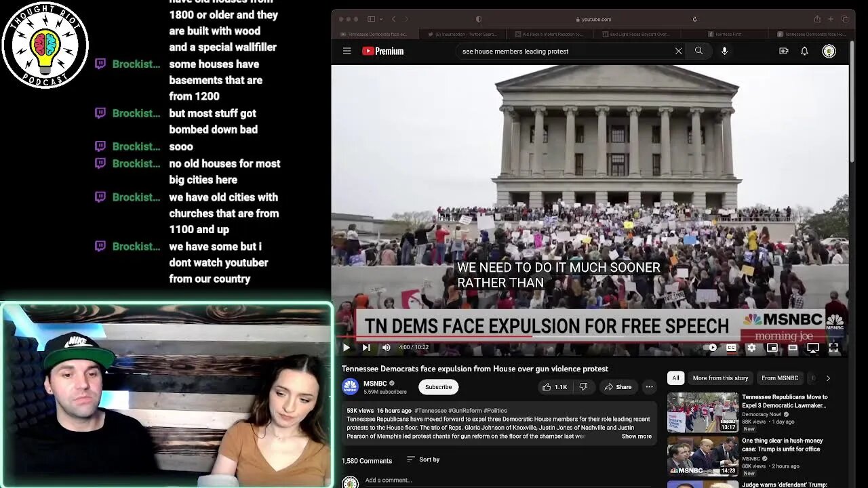The image size is (868, 488).
Task: Dislike the video with thumbs-down
Action: [x=583, y=387]
